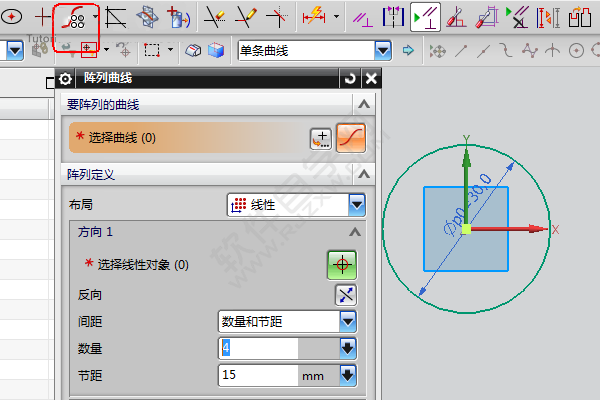Click the blue 3D box icon in toolbar
The image size is (600, 400).
coord(215,50)
